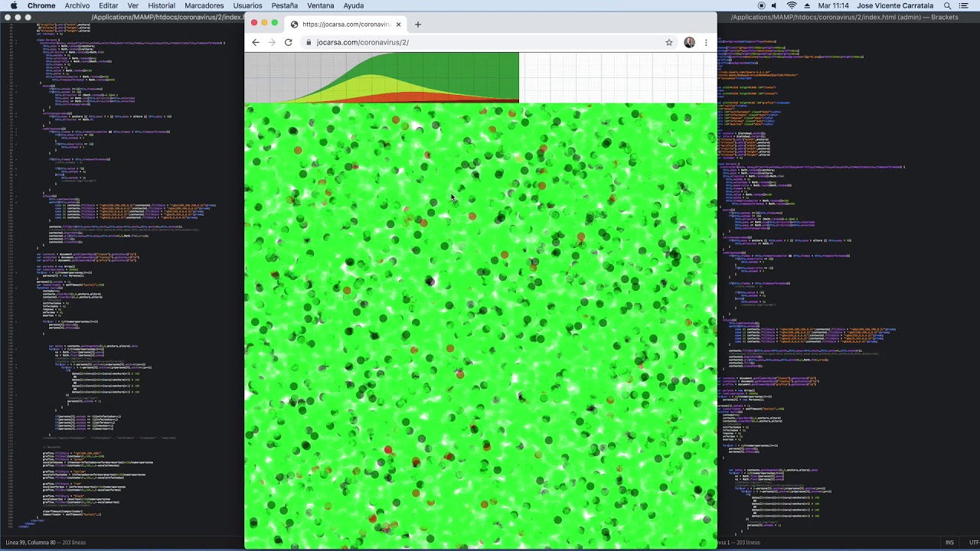Click the padlock site info icon
This screenshot has width=980, height=551.
coord(309,42)
